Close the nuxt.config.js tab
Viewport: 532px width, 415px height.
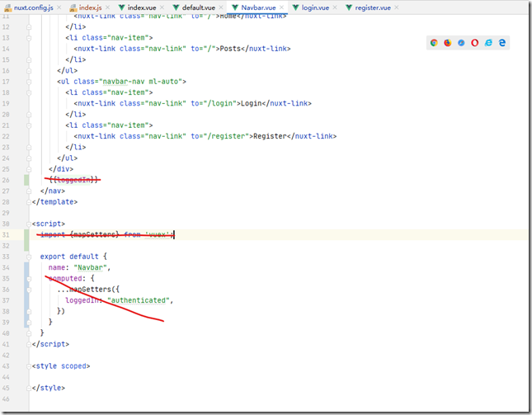(x=59, y=7)
